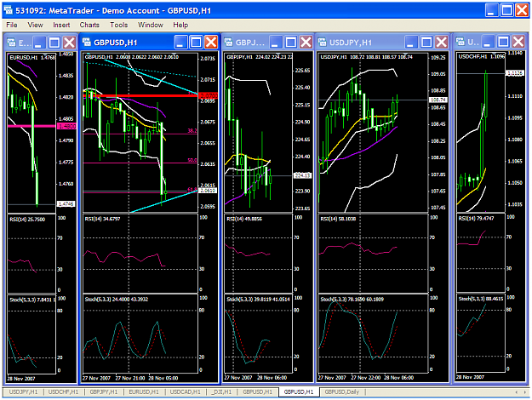This screenshot has height=400, width=532.
Task: Click the 50.0 Fibonacci level label on GBPUSD chart
Action: pyautogui.click(x=192, y=160)
